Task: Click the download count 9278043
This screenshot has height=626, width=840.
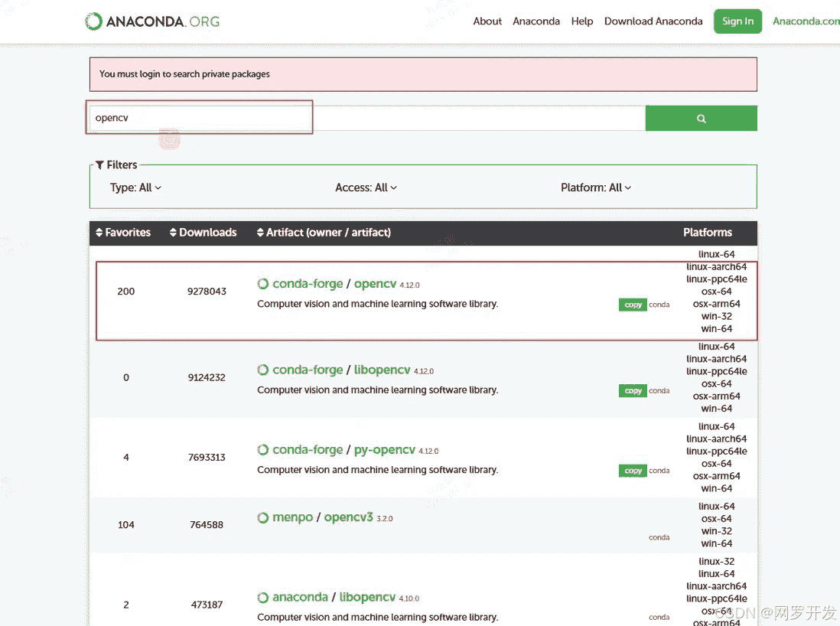Action: click(207, 291)
